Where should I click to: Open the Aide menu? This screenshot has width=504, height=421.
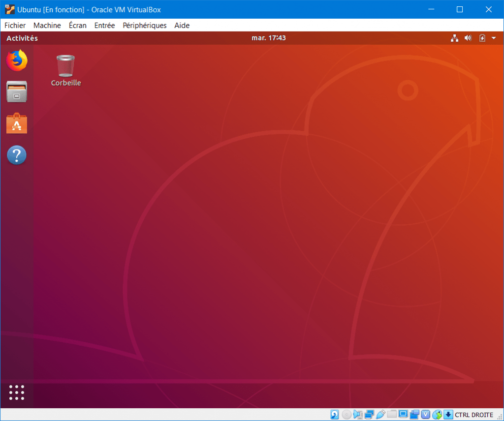182,26
